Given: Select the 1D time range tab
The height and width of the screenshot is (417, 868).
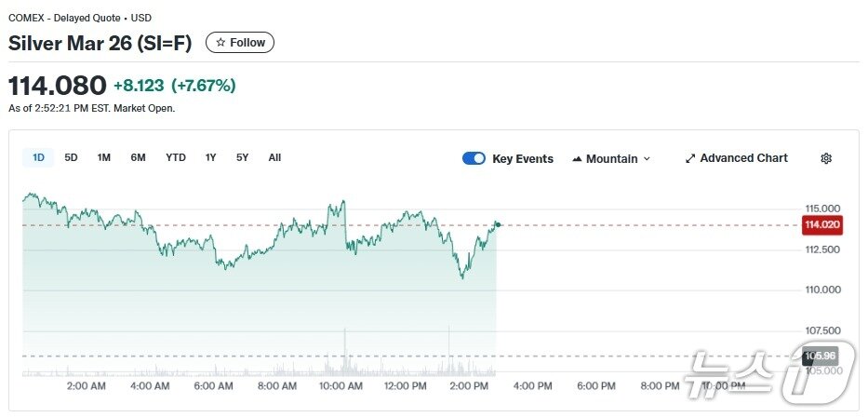Looking at the screenshot, I should point(38,157).
